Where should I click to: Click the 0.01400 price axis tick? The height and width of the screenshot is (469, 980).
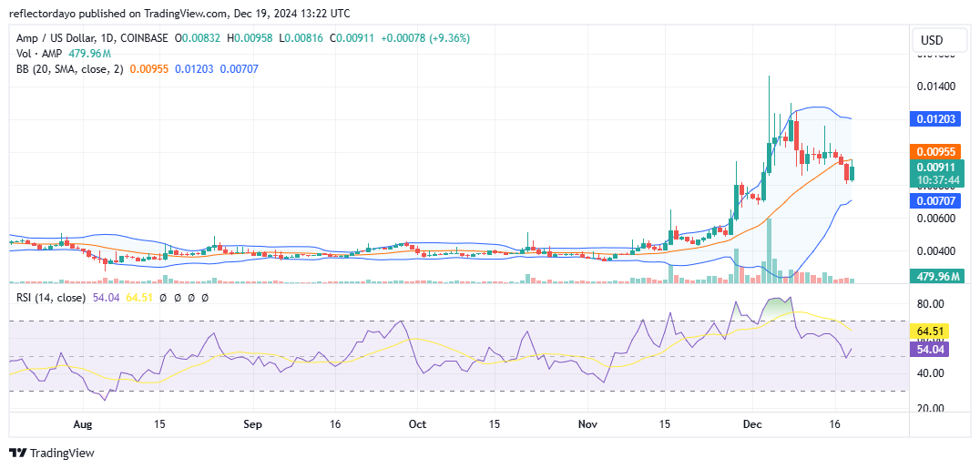click(x=938, y=86)
